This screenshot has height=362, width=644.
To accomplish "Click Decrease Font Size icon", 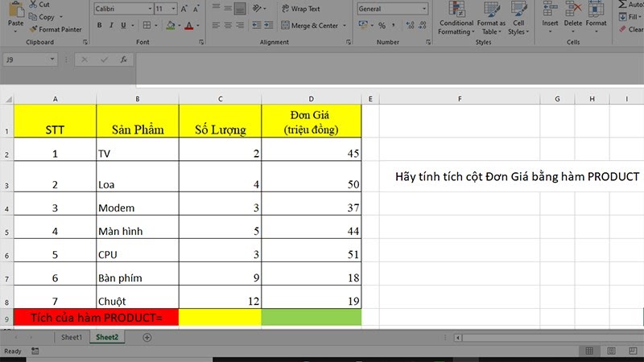I will tap(196, 9).
